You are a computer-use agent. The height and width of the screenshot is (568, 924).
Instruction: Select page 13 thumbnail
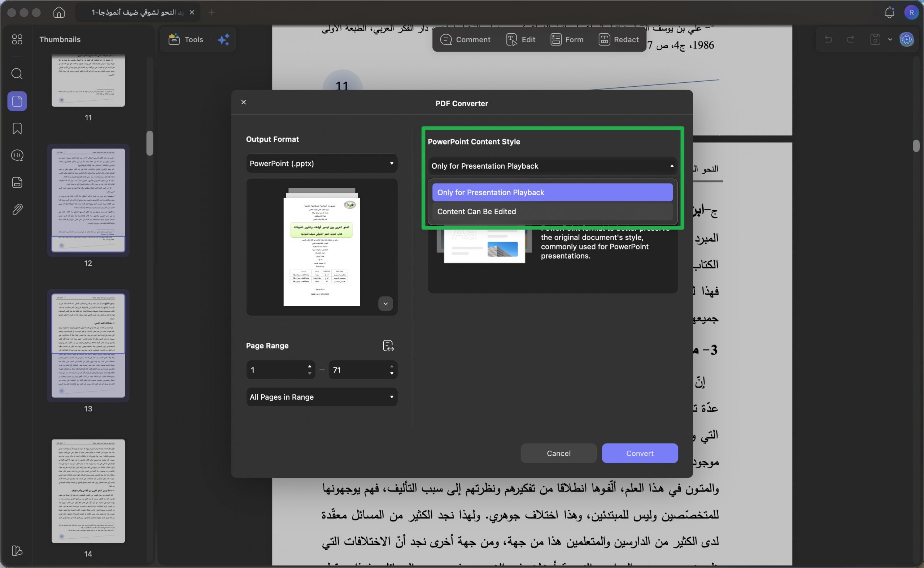click(x=88, y=346)
